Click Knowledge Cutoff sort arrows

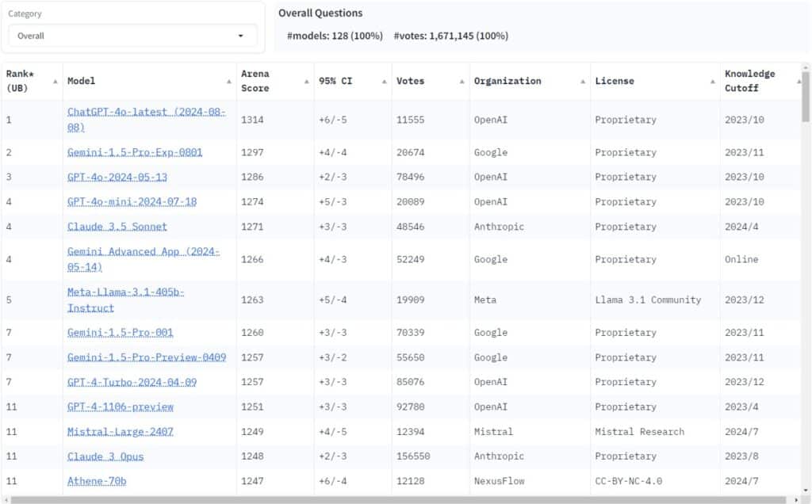(798, 82)
